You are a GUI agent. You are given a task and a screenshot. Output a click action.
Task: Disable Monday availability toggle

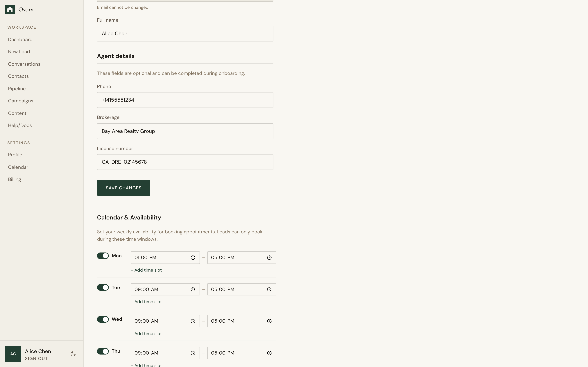[103, 256]
